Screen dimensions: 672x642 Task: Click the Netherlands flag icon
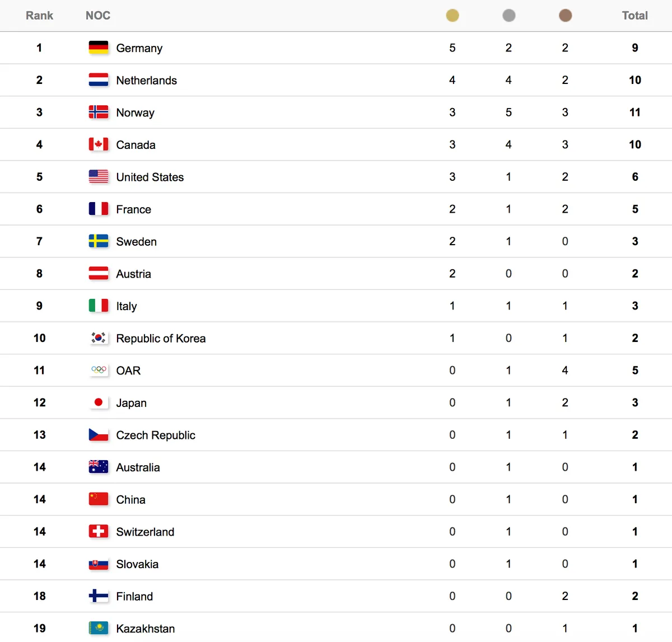point(99,80)
